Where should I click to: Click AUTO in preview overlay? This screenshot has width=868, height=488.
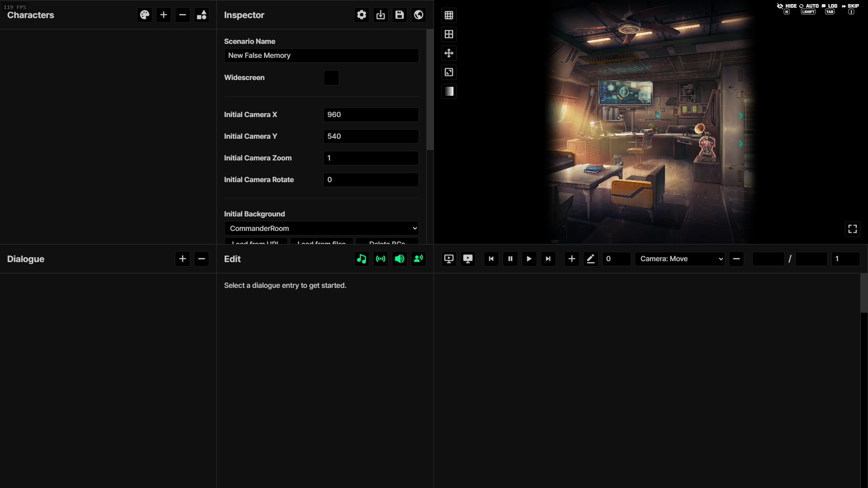pyautogui.click(x=809, y=8)
